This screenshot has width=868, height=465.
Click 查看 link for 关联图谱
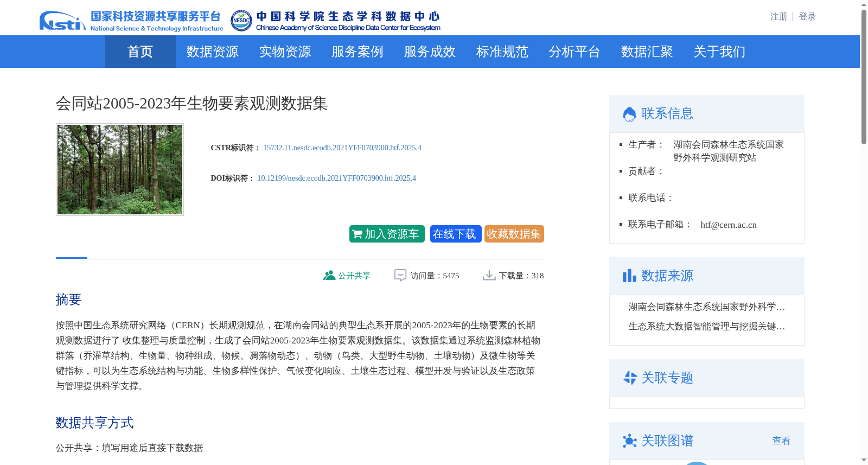[781, 441]
